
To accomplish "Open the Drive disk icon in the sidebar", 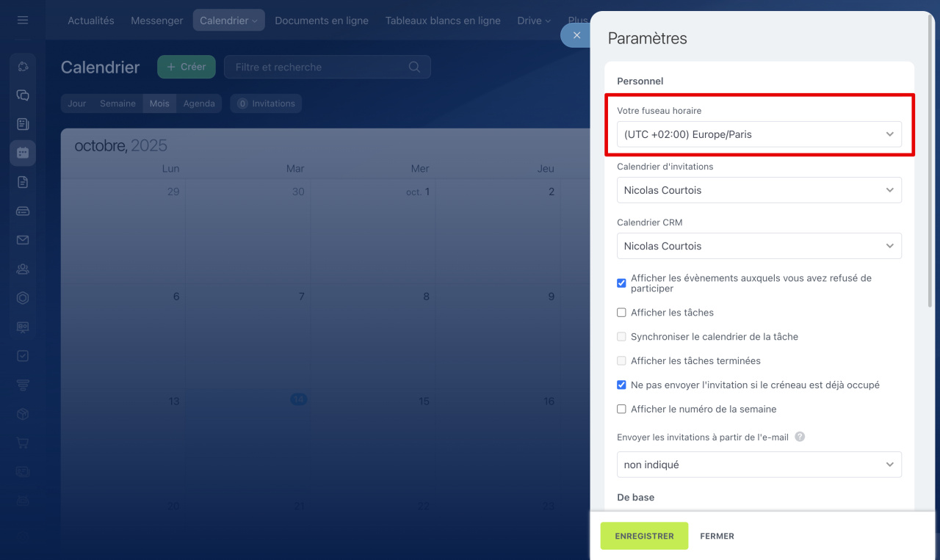I will (x=23, y=211).
